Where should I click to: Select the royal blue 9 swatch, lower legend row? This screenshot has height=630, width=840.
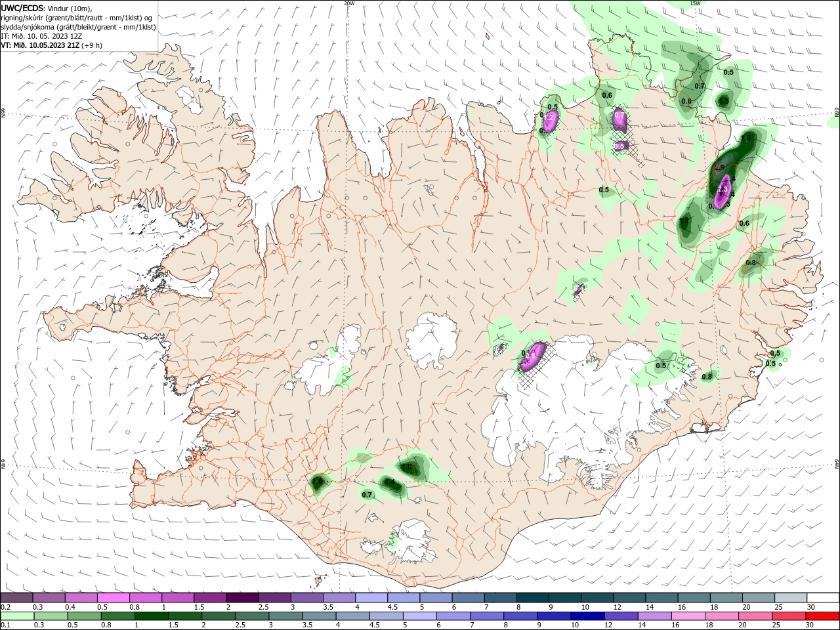(x=554, y=616)
